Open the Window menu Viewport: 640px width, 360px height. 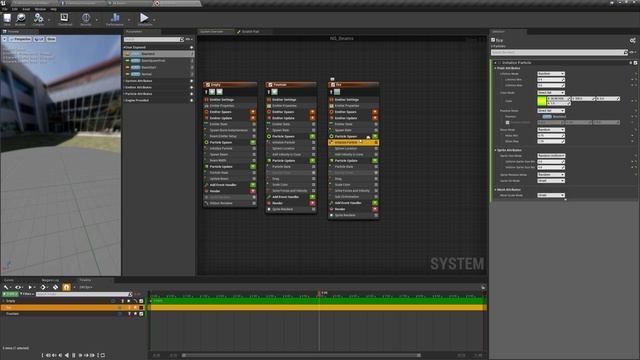[x=40, y=9]
